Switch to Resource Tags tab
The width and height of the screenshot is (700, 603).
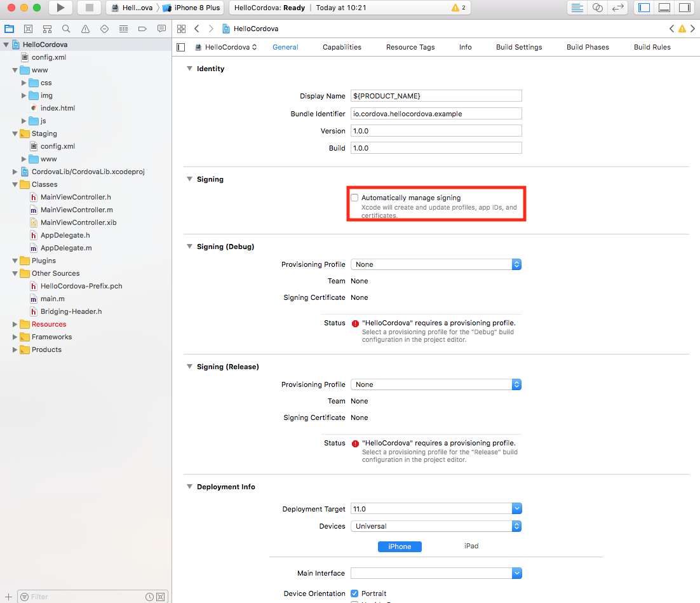tap(410, 48)
